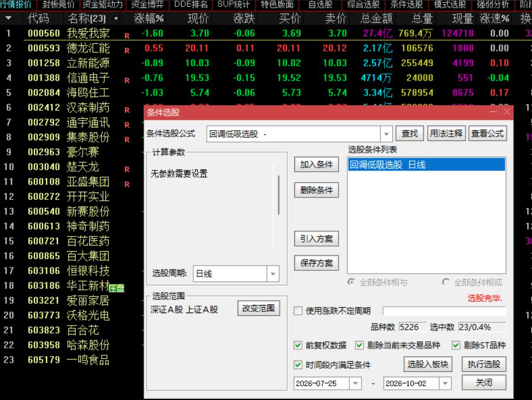The width and height of the screenshot is (532, 400).
Task: Click the R marker beside 我爱我家
Action: coord(127,36)
